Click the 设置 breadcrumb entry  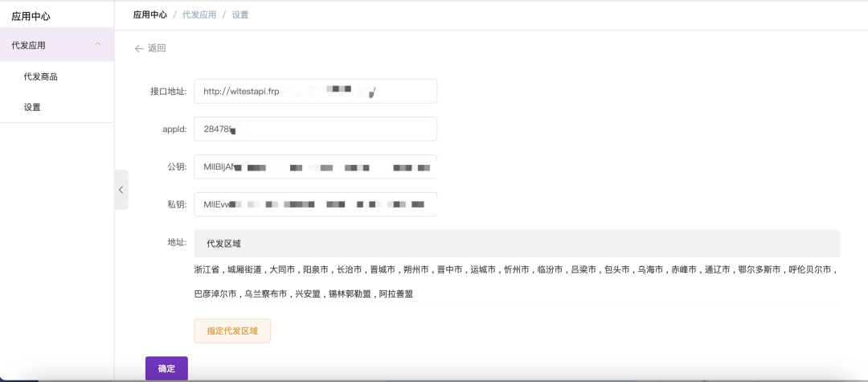(240, 15)
